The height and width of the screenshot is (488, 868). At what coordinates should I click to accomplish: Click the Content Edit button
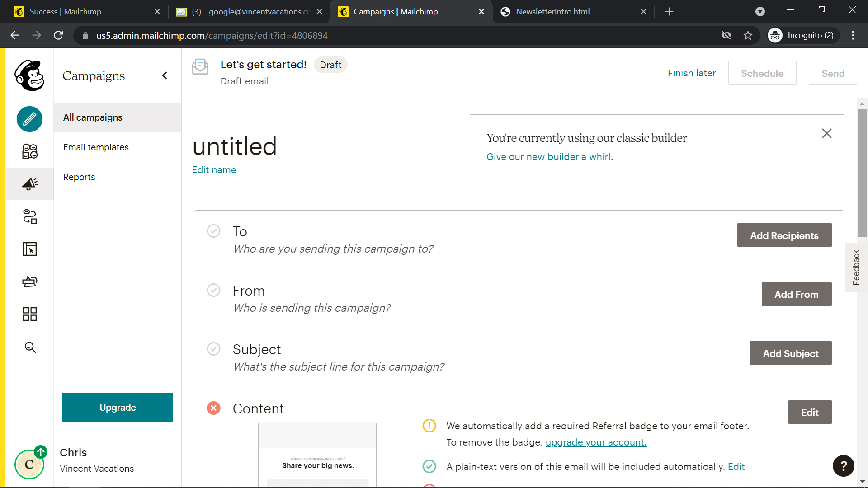(810, 412)
